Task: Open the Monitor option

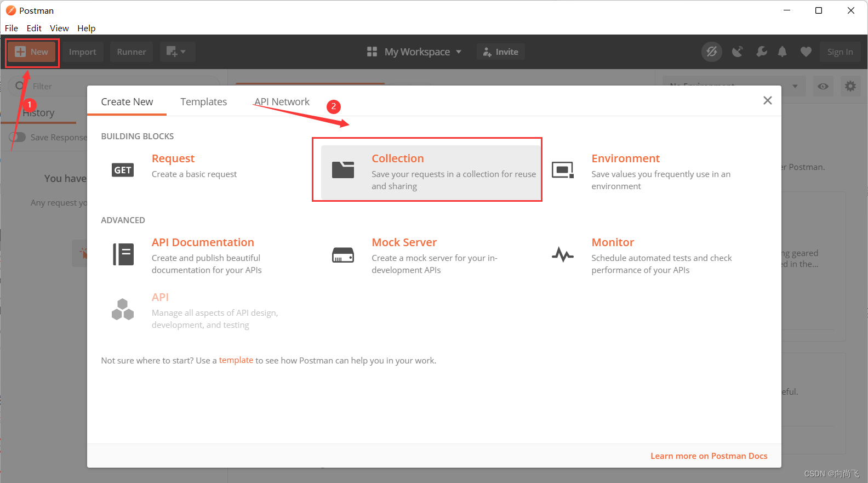Action: pos(613,242)
